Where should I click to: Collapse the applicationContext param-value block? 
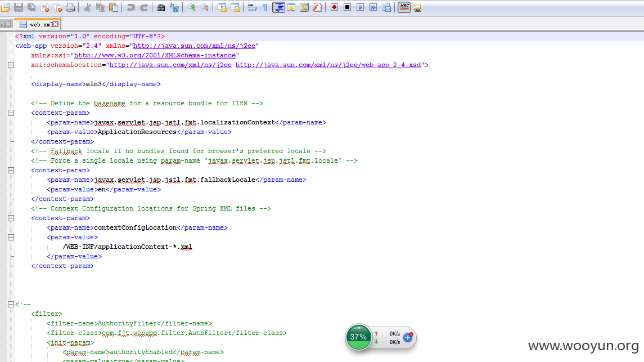(11, 237)
